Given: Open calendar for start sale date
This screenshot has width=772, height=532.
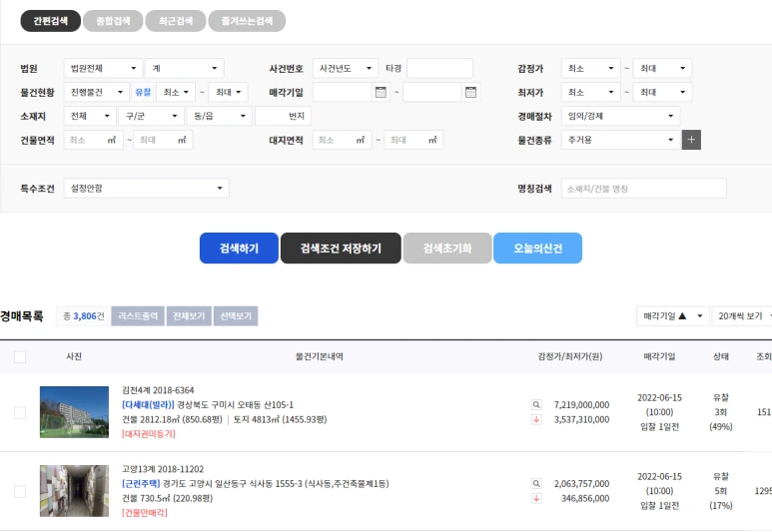Looking at the screenshot, I should pos(381,92).
